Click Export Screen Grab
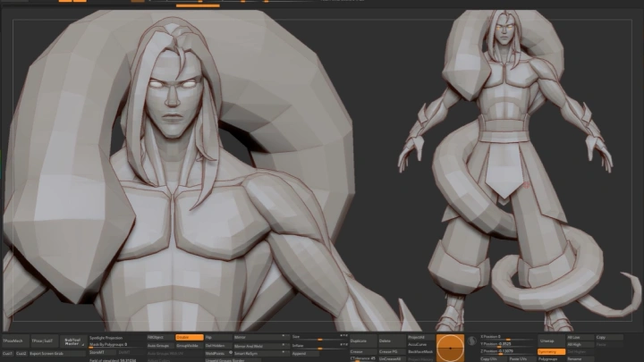Viewport: 644px width, 362px height. (56, 353)
